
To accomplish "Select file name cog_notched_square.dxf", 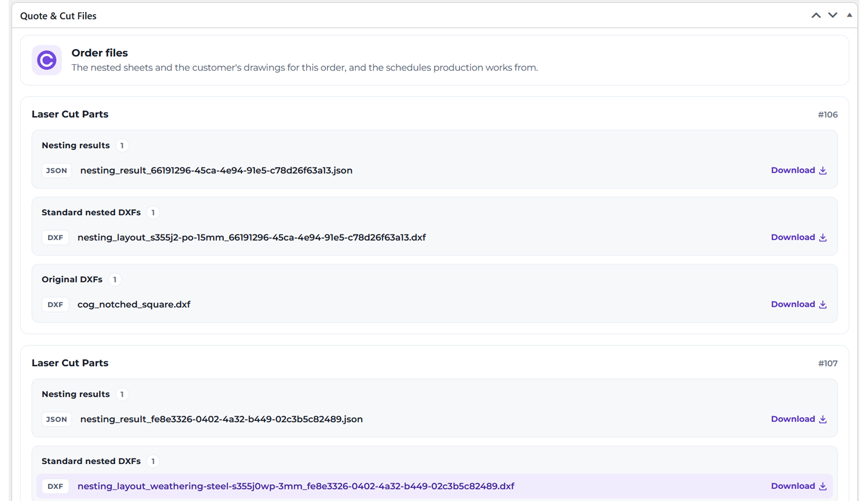I will pos(134,305).
